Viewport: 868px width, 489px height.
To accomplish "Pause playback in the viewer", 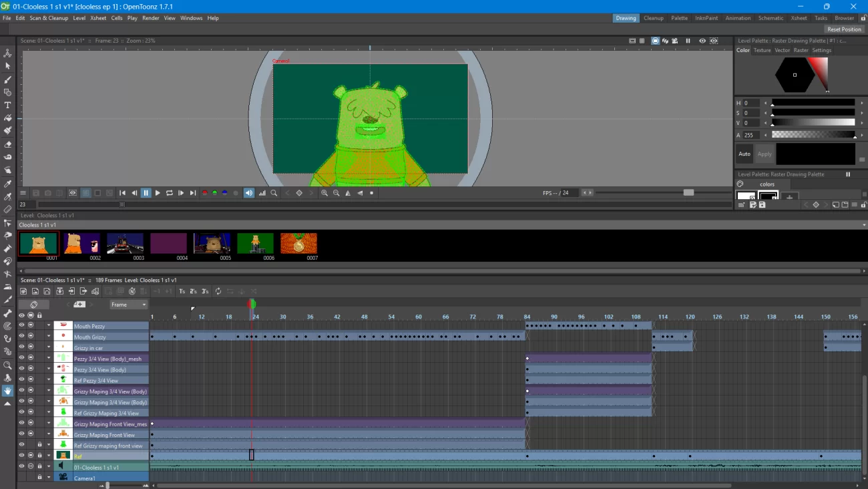I will click(146, 193).
